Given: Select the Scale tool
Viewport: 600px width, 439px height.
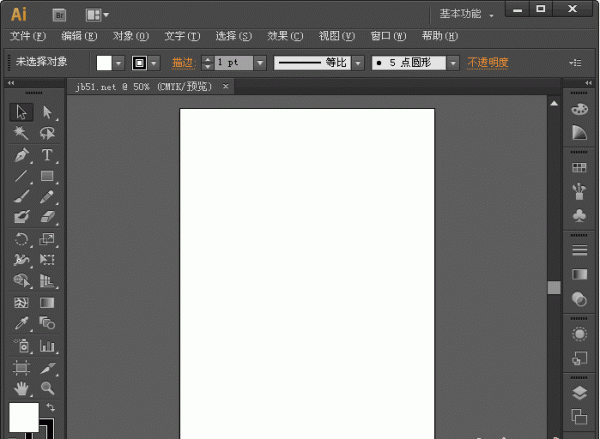Looking at the screenshot, I should click(47, 239).
